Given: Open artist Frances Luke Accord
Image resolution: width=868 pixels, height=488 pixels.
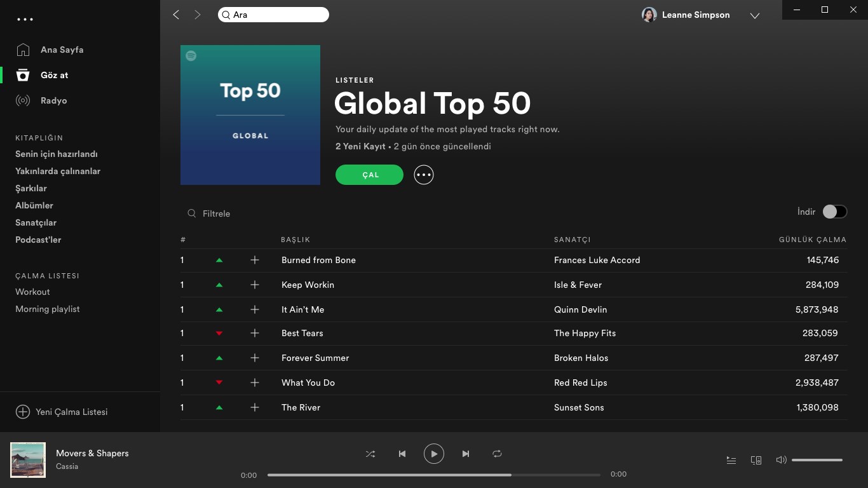Looking at the screenshot, I should 597,260.
